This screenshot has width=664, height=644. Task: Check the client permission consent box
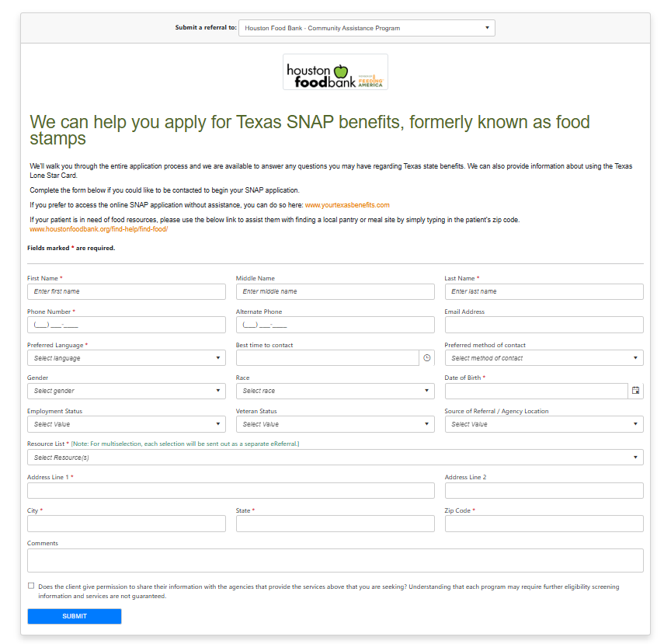31,585
